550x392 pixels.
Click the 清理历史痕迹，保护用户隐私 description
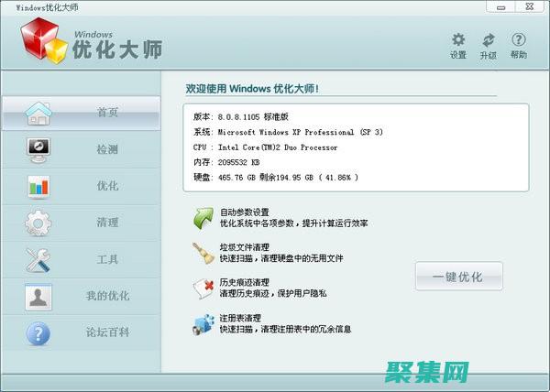(273, 294)
